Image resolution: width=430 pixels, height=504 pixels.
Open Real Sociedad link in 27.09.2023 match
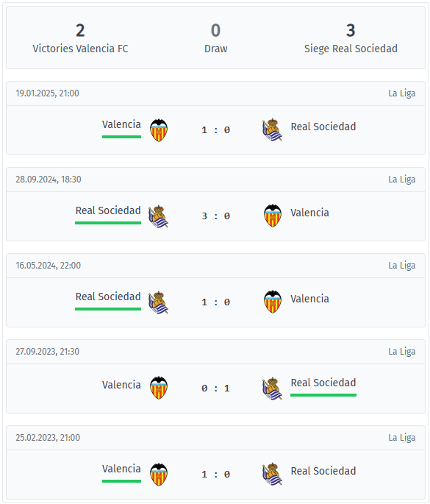pos(323,383)
